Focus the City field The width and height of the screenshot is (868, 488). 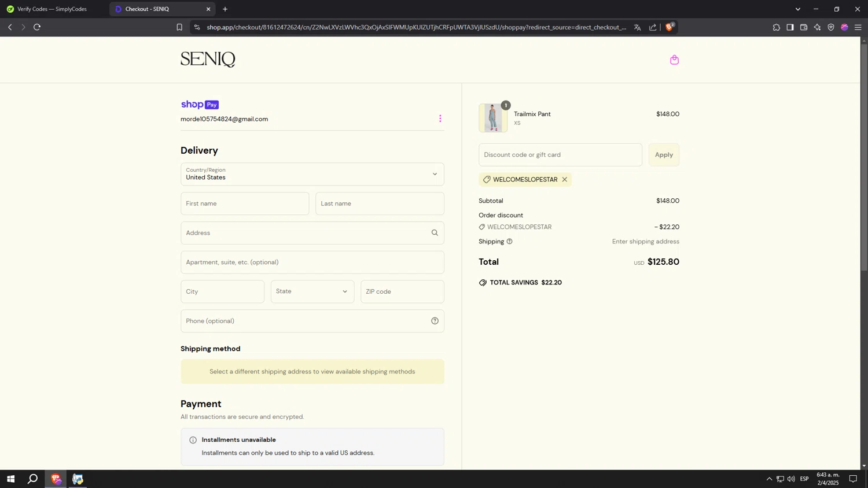click(222, 291)
